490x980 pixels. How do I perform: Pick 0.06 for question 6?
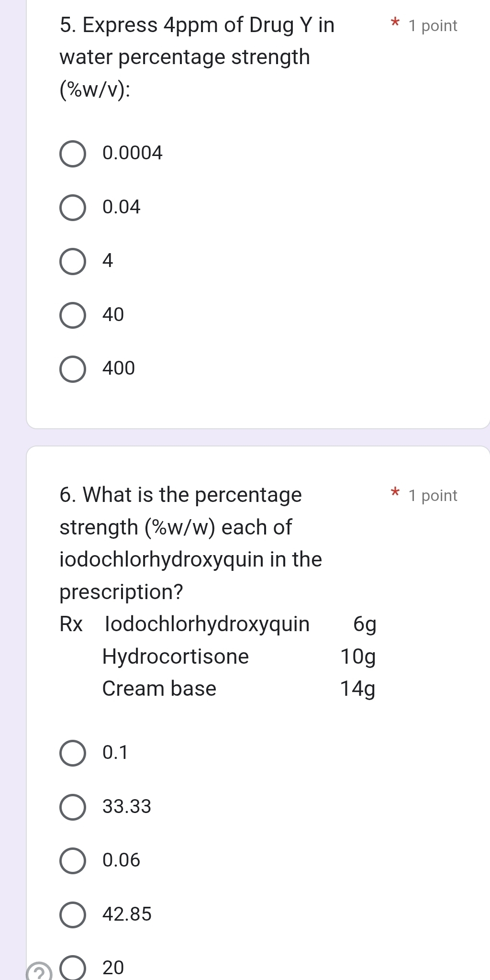pyautogui.click(x=73, y=861)
